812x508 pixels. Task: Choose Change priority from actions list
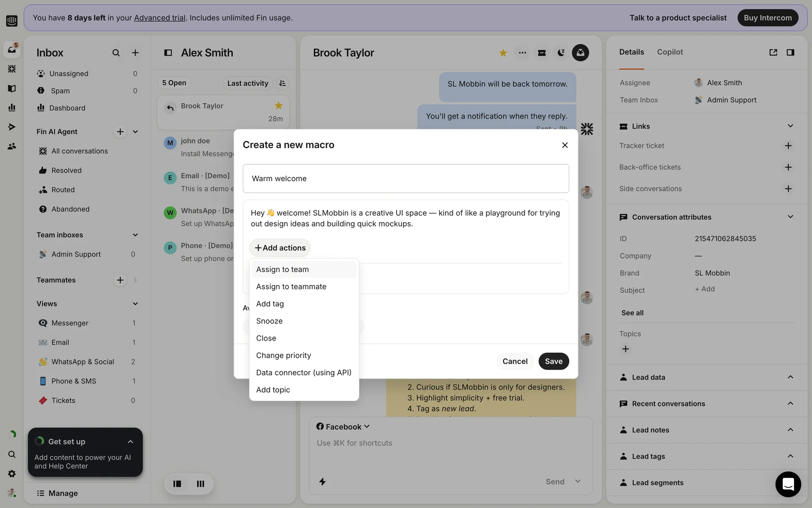pos(283,356)
